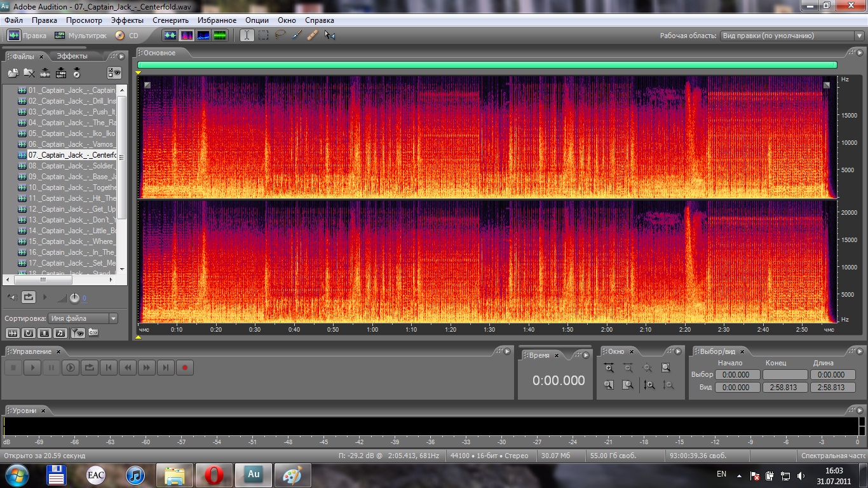Show the waveform display

point(170,36)
